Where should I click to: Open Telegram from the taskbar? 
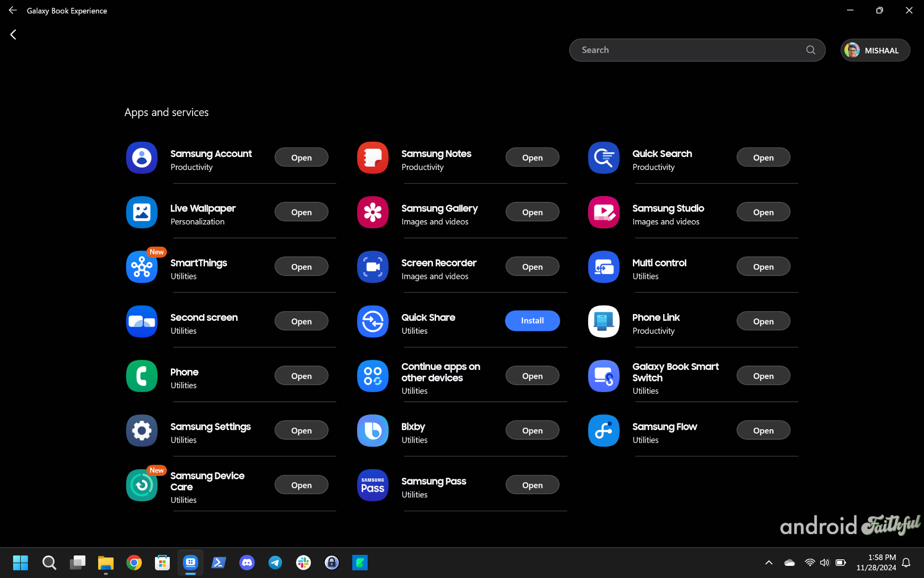275,562
